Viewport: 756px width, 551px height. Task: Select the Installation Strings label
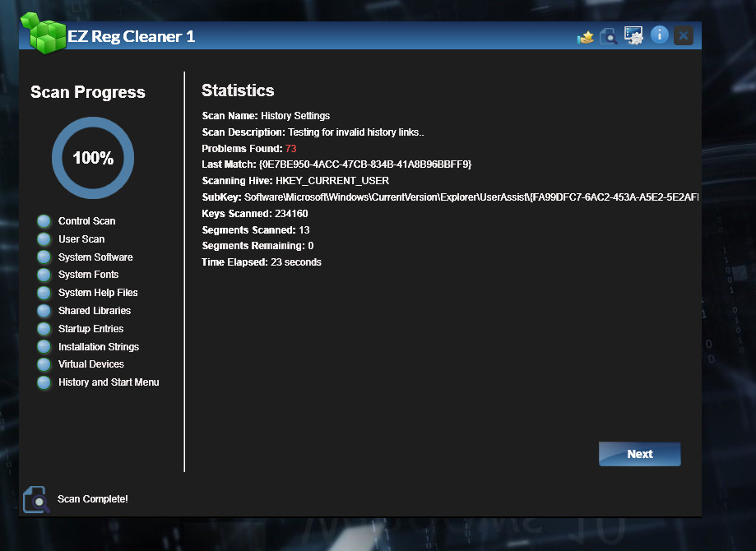(x=99, y=346)
